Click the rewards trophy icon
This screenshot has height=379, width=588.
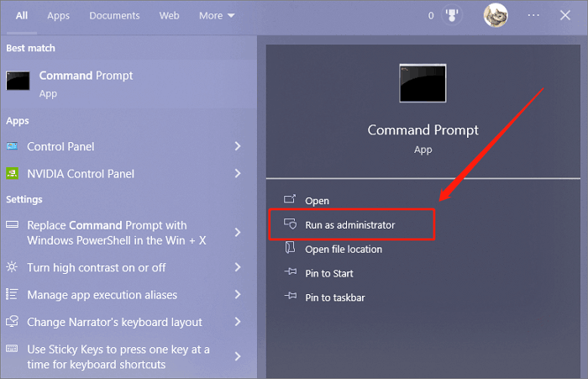(452, 15)
